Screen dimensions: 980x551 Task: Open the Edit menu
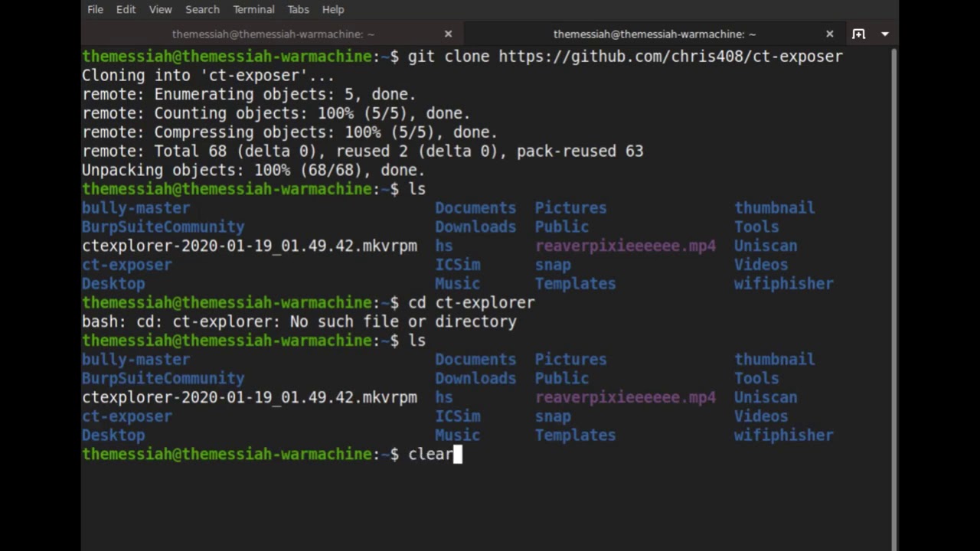click(x=126, y=9)
